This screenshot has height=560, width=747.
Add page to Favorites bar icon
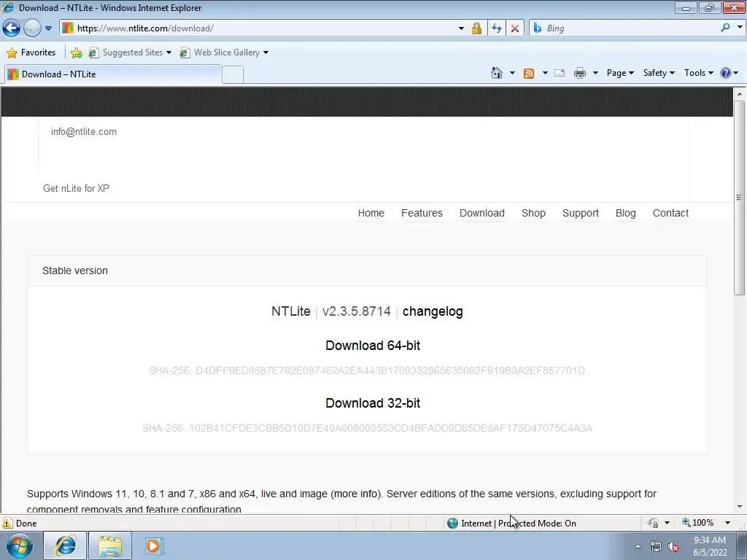(76, 52)
